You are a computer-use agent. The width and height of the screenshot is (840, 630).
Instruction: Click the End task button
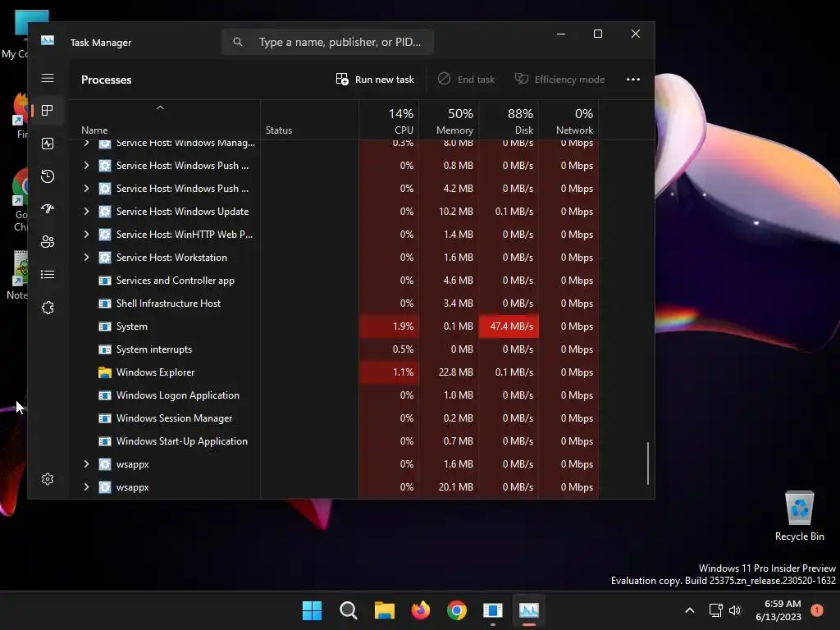[466, 80]
